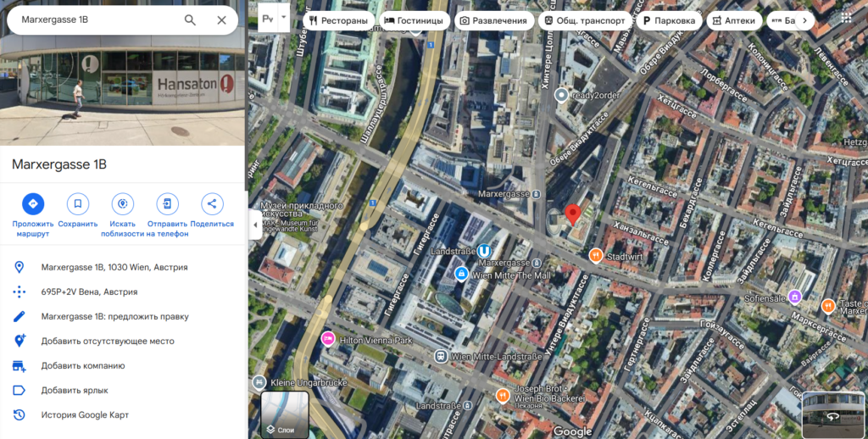Click the Поделиться share icon

click(x=212, y=203)
